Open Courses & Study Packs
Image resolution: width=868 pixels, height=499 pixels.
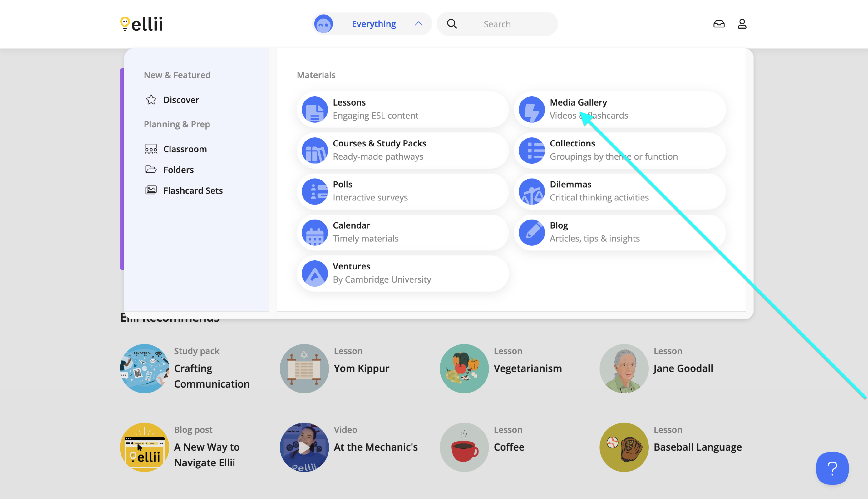coord(379,143)
